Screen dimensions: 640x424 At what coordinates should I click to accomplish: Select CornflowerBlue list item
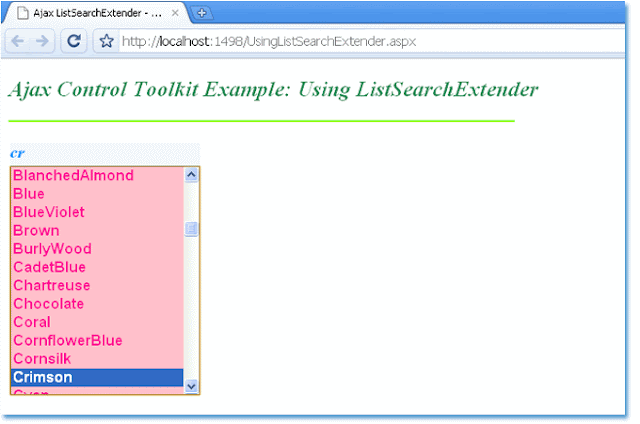pos(97,341)
